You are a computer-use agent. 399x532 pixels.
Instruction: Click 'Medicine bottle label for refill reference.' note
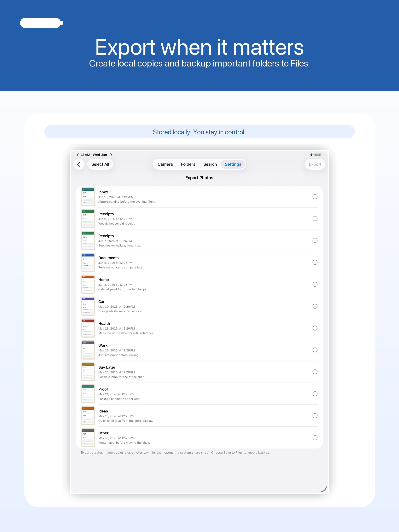126,333
